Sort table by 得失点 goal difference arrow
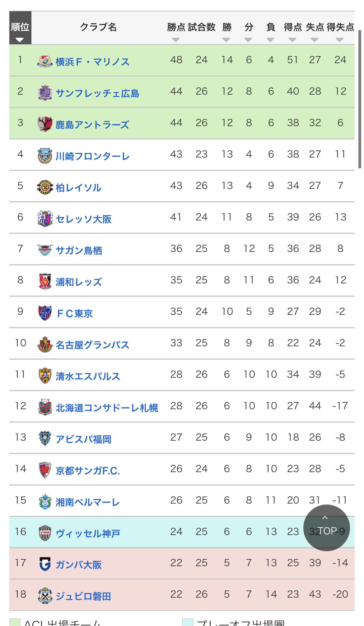Viewport: 364px width, 626px height. (340, 40)
